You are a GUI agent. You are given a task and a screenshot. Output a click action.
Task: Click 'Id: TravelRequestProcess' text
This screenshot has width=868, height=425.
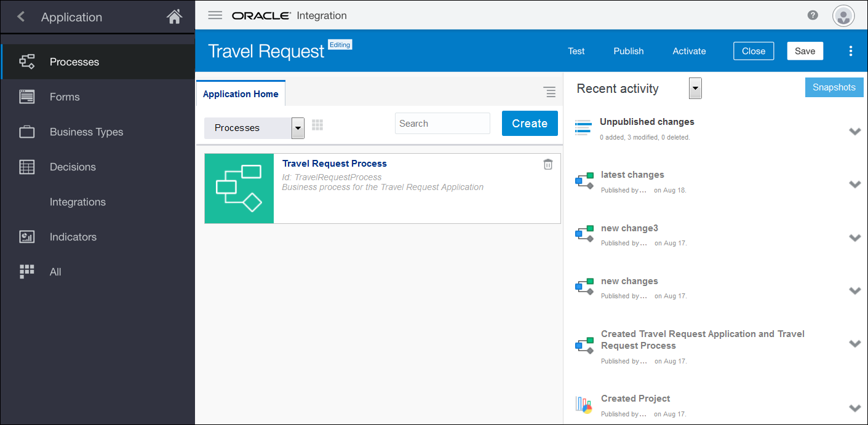[x=332, y=177]
